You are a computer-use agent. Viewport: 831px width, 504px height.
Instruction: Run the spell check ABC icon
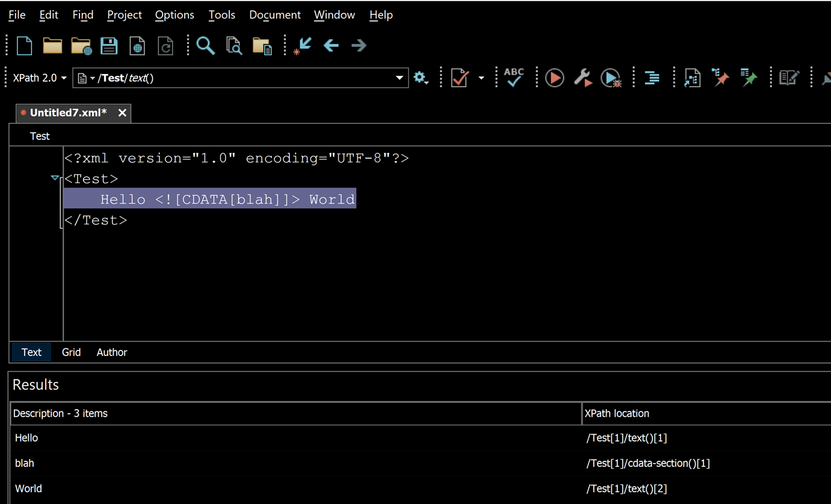[514, 78]
